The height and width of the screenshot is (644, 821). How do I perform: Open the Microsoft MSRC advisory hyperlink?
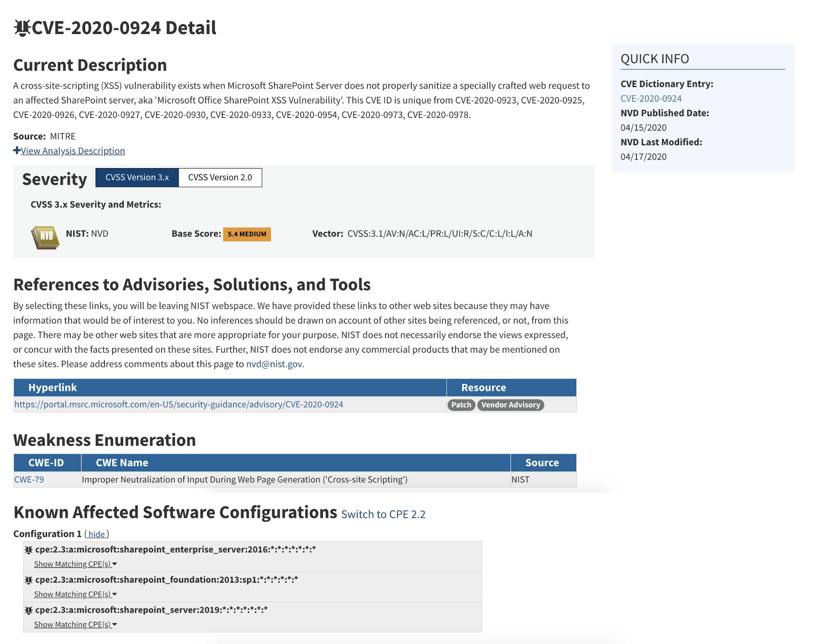coord(179,405)
